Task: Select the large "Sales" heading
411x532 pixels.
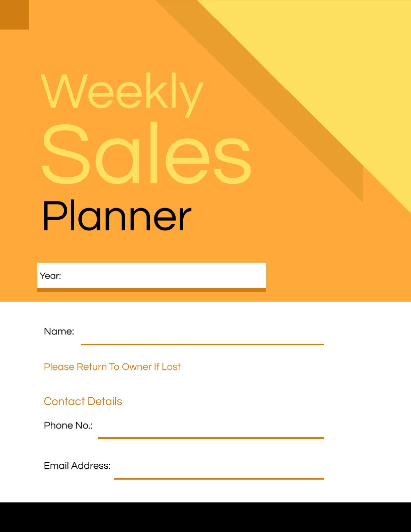Action: (x=146, y=154)
